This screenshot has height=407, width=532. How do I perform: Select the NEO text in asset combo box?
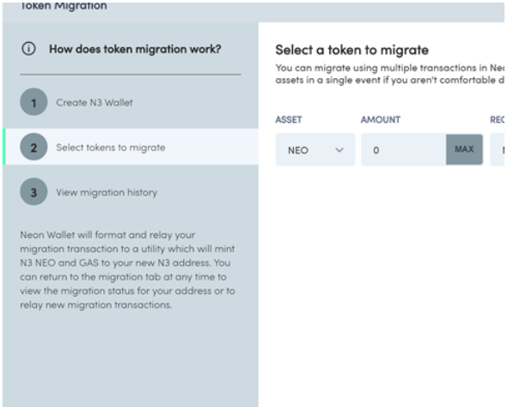[x=298, y=150]
